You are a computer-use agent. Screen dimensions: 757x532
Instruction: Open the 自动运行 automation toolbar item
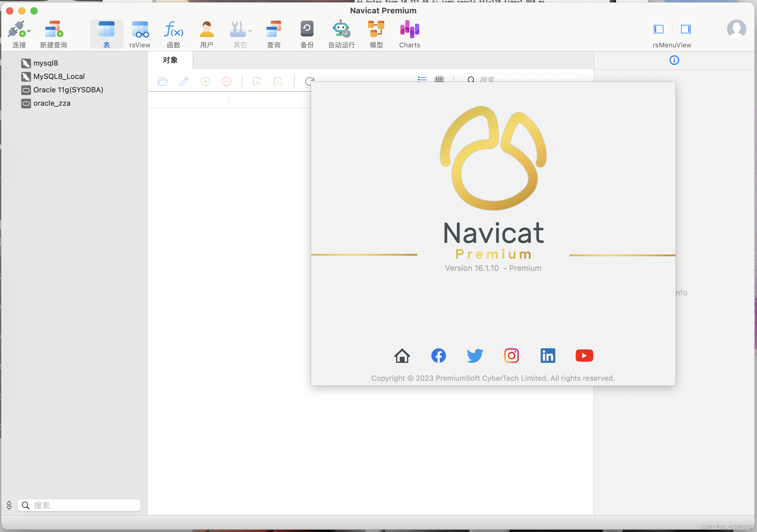[x=341, y=34]
